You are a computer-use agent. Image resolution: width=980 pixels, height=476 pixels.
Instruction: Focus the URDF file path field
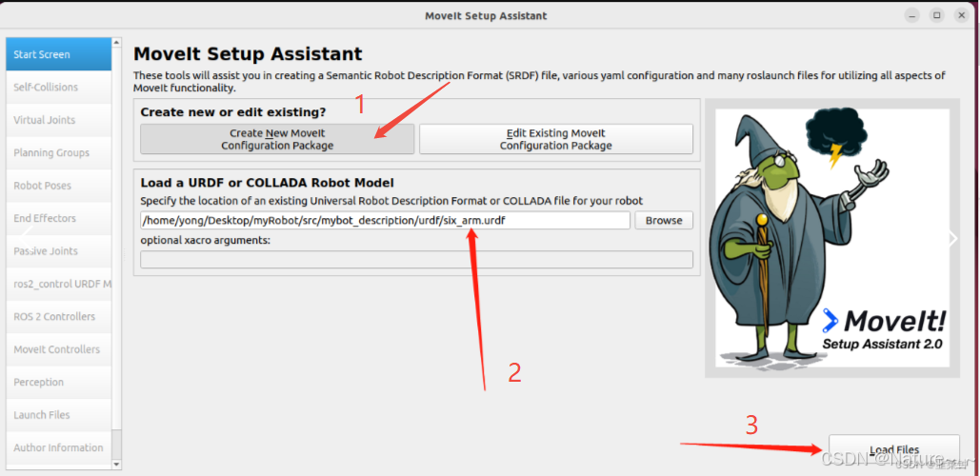point(385,221)
